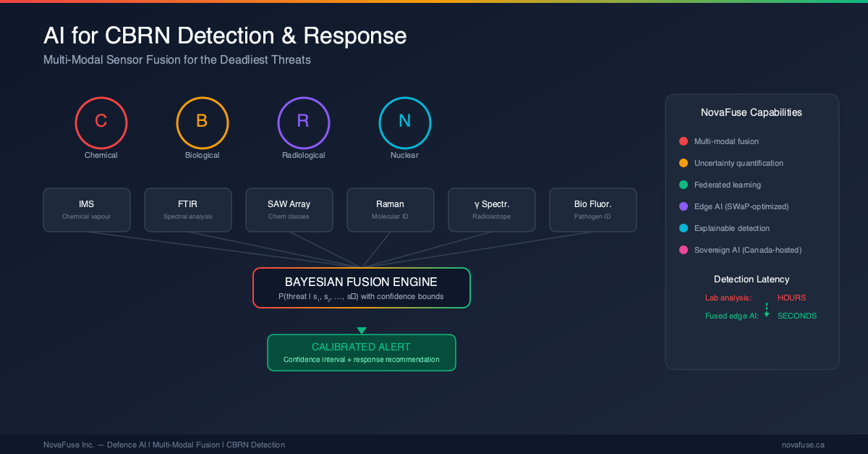Viewport: 868px width, 454px height.
Task: Click the Explainable detection text
Action: (732, 228)
